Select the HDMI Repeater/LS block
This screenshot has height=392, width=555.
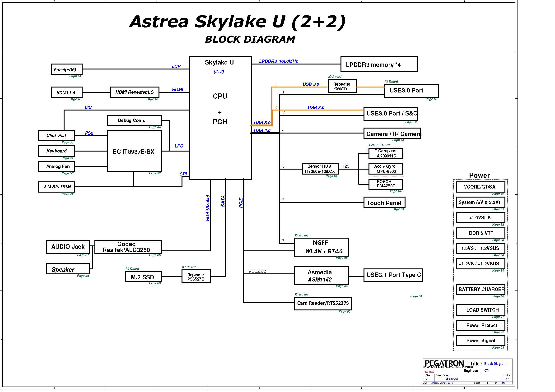[x=134, y=92]
